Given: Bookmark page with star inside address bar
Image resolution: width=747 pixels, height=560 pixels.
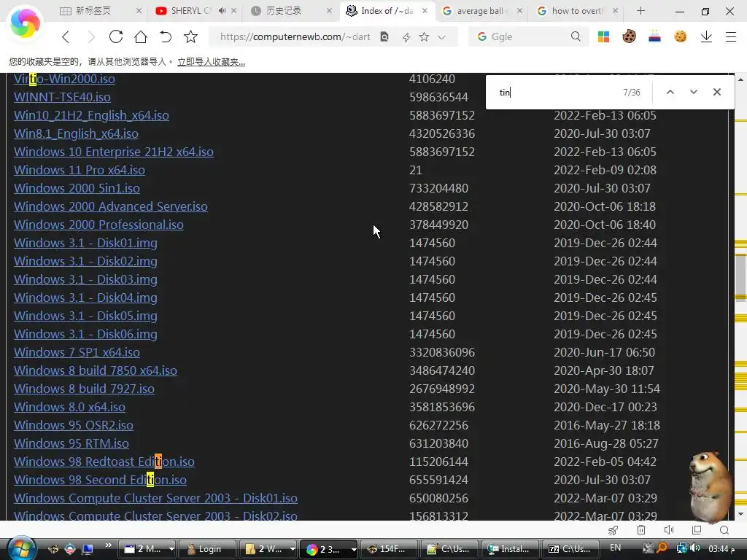Looking at the screenshot, I should [424, 36].
